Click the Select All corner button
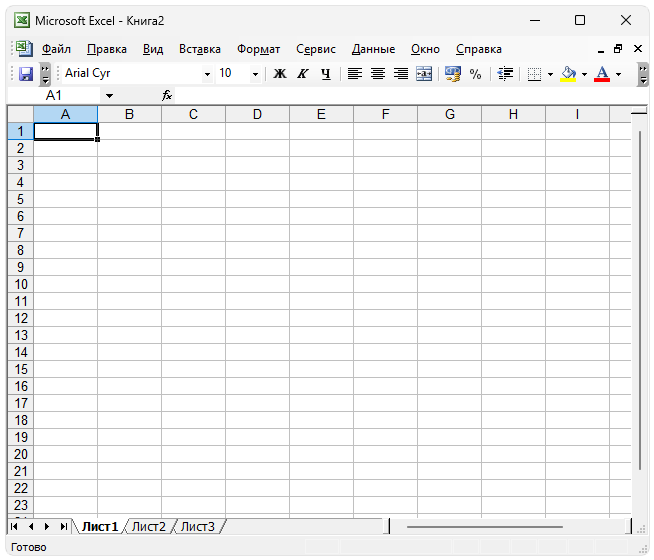The width and height of the screenshot is (654, 560). [x=20, y=114]
